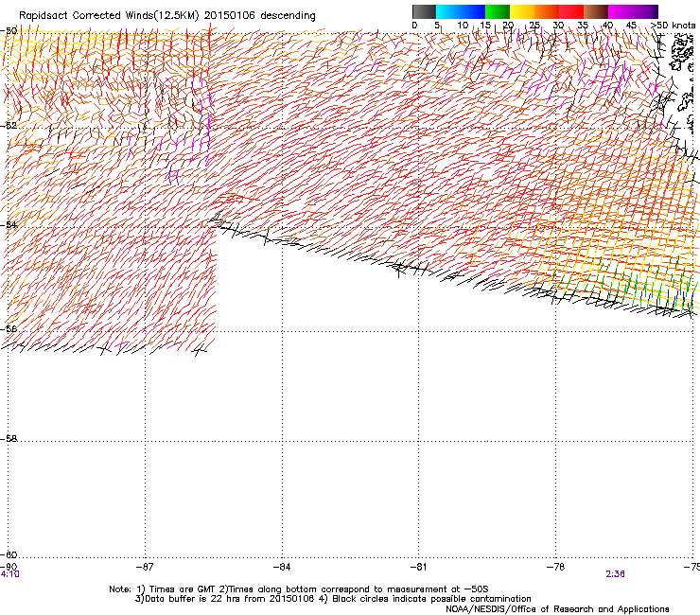The height and width of the screenshot is (615, 700).
Task: Click the -90 longitude axis label
Action: 9,567
